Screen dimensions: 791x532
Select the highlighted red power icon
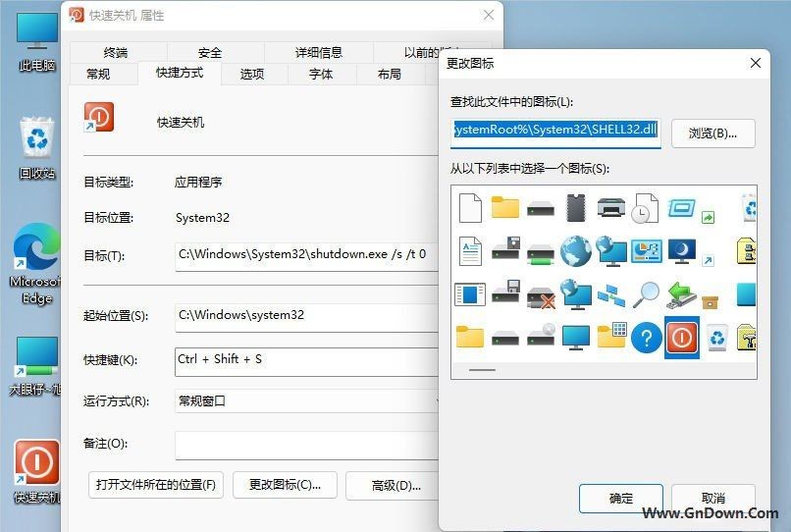coord(682,338)
